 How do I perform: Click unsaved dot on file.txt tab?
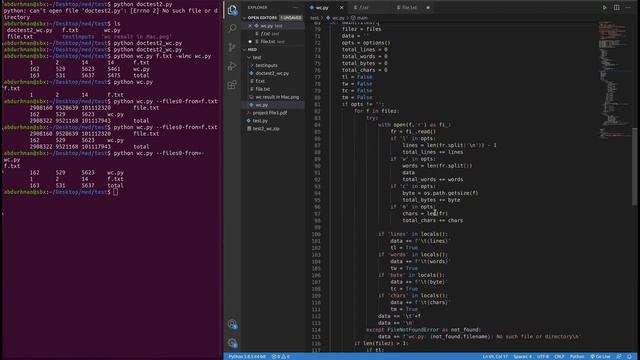(x=428, y=8)
